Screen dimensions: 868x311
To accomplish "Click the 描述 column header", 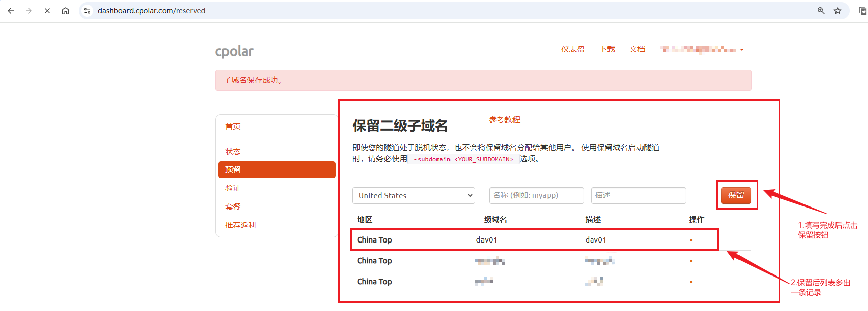I will [x=593, y=220].
